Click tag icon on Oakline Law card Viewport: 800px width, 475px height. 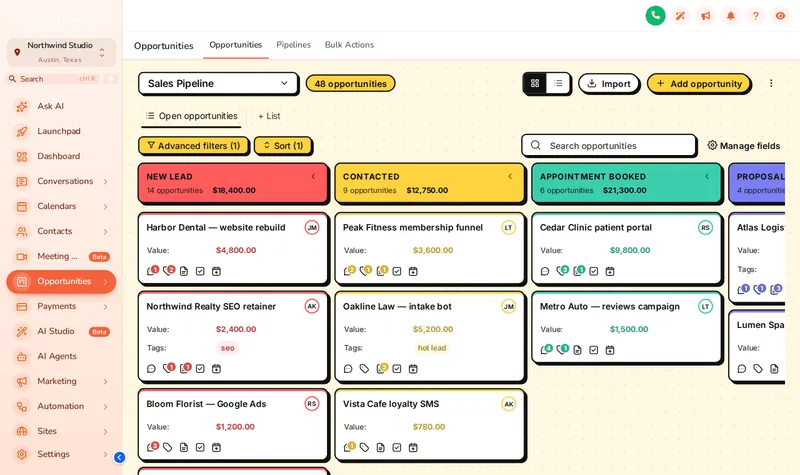[364, 368]
